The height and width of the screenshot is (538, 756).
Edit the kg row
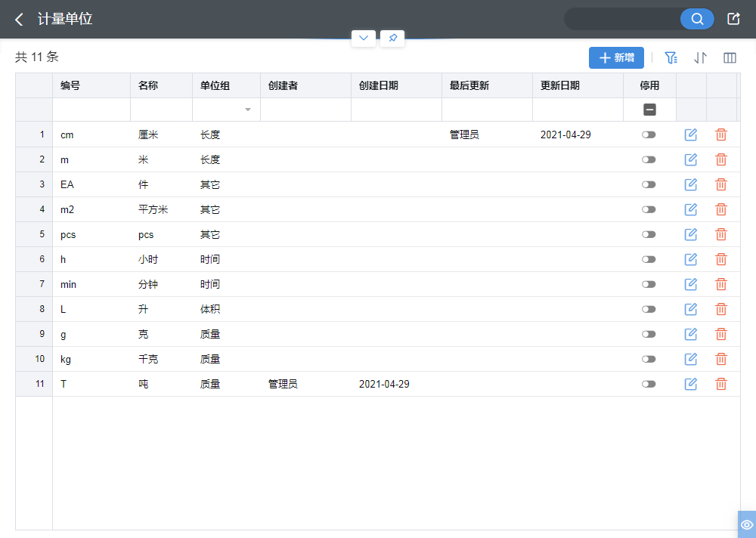[691, 359]
